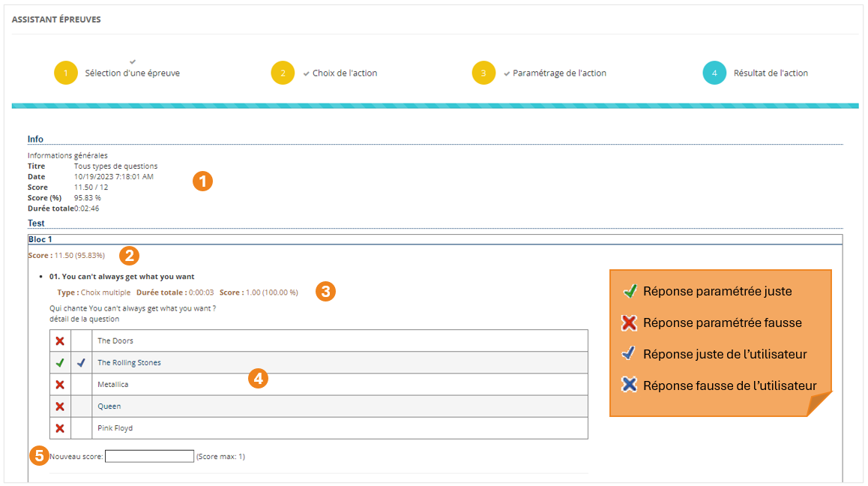868x486 pixels.
Task: Click green checkmark beside The Rolling Stones
Action: 60,363
